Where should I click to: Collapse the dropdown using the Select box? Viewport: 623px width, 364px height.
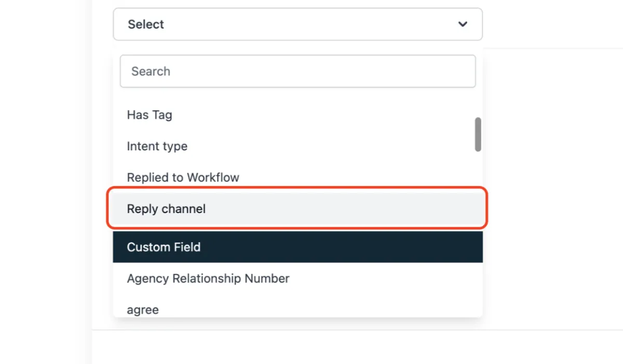[x=297, y=24]
